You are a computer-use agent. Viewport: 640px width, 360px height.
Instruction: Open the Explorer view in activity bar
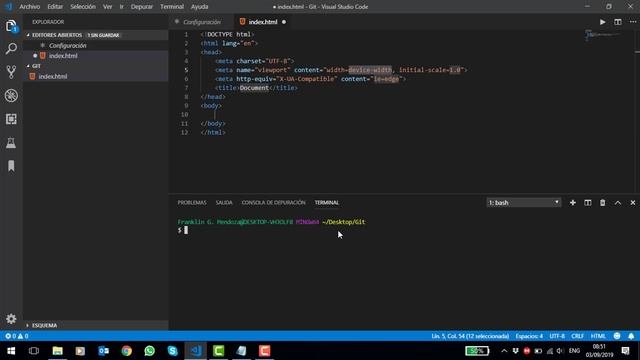pos(11,26)
